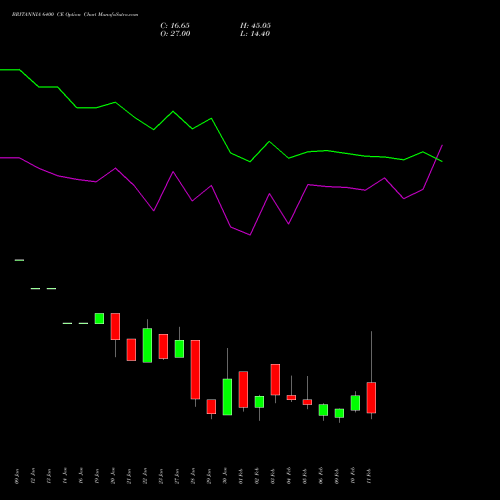Screen dimensions: 500x500
Task: Click the 12 Jan flat dash candle
Action: (35, 288)
